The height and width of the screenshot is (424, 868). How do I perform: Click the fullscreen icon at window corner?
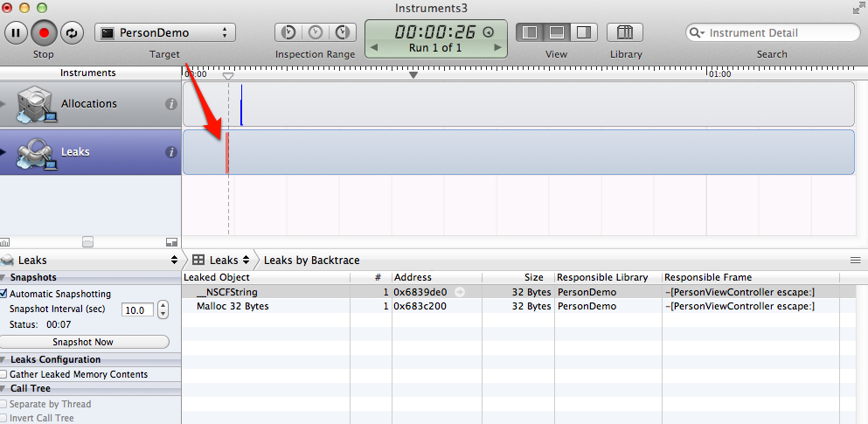click(858, 8)
